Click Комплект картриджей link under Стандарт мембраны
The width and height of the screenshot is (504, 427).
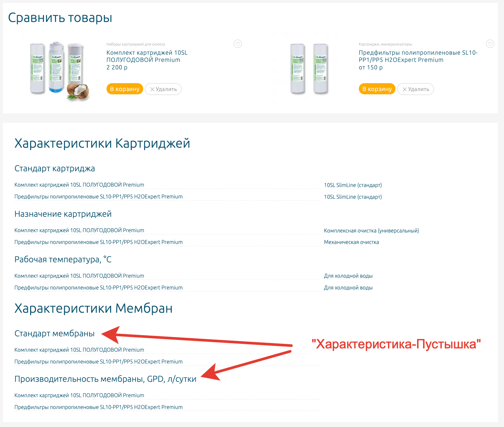[x=79, y=350]
